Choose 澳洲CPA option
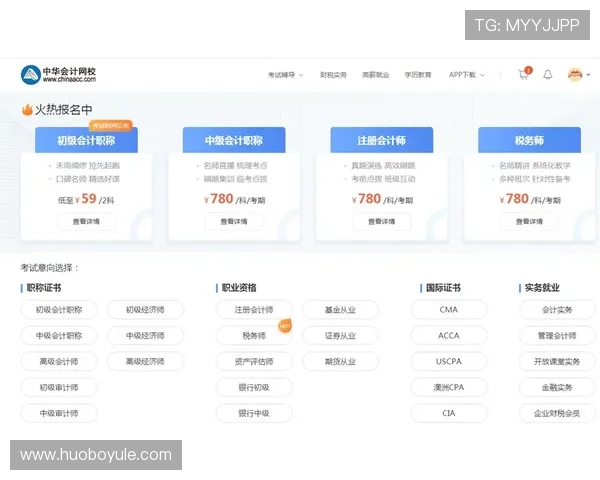 [x=449, y=387]
